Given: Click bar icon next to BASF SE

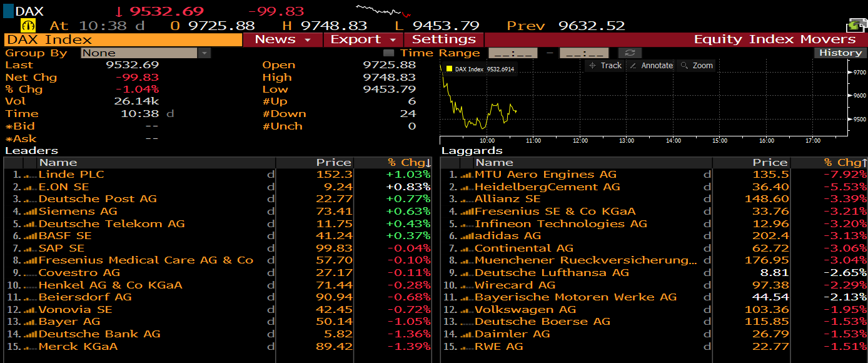Looking at the screenshot, I should click(x=30, y=236).
